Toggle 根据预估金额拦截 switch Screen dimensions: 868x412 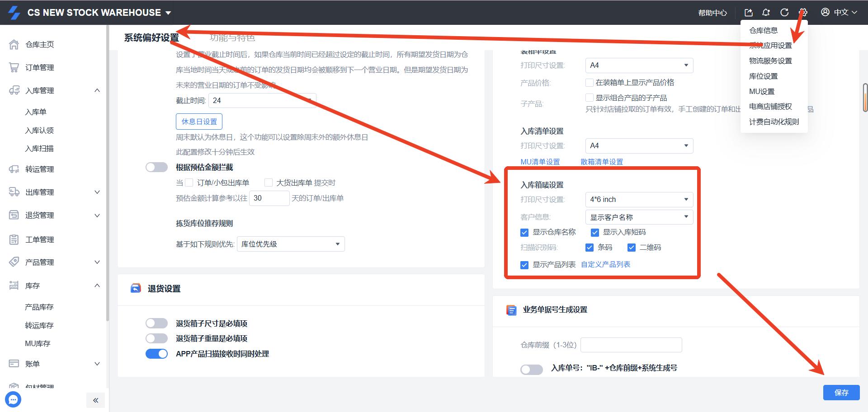point(156,167)
